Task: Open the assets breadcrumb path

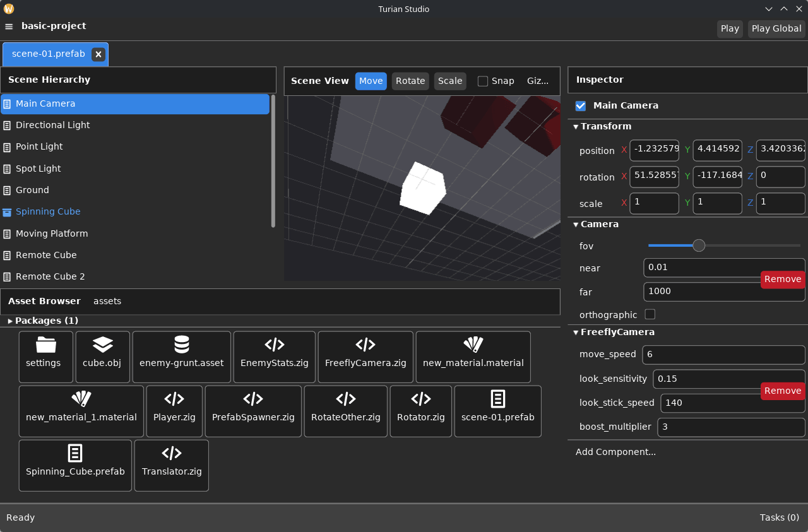Action: [107, 301]
